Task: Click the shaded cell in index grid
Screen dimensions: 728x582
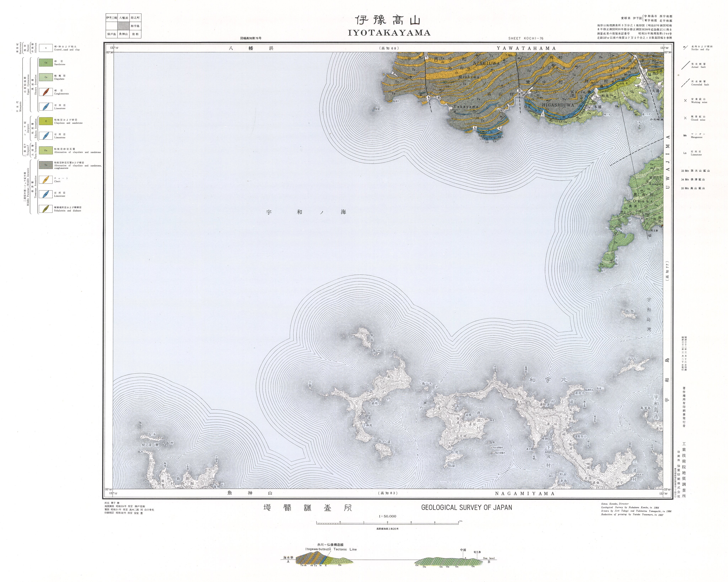Action: tap(123, 26)
